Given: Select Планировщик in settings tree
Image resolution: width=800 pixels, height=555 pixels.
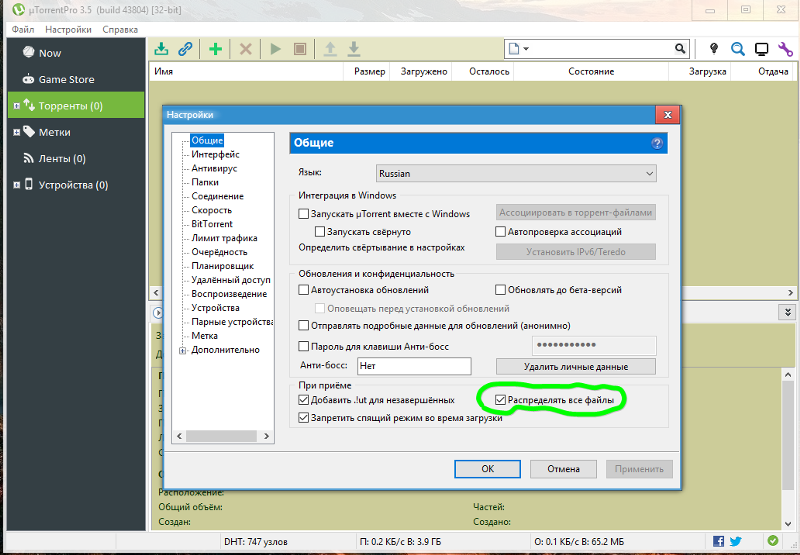Looking at the screenshot, I should tap(222, 266).
